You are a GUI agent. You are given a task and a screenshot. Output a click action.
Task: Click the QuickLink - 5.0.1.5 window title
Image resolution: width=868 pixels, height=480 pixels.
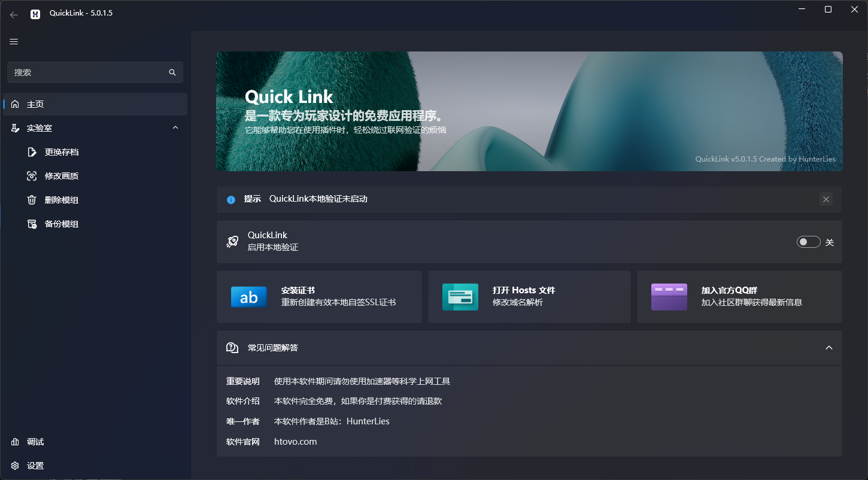(81, 13)
